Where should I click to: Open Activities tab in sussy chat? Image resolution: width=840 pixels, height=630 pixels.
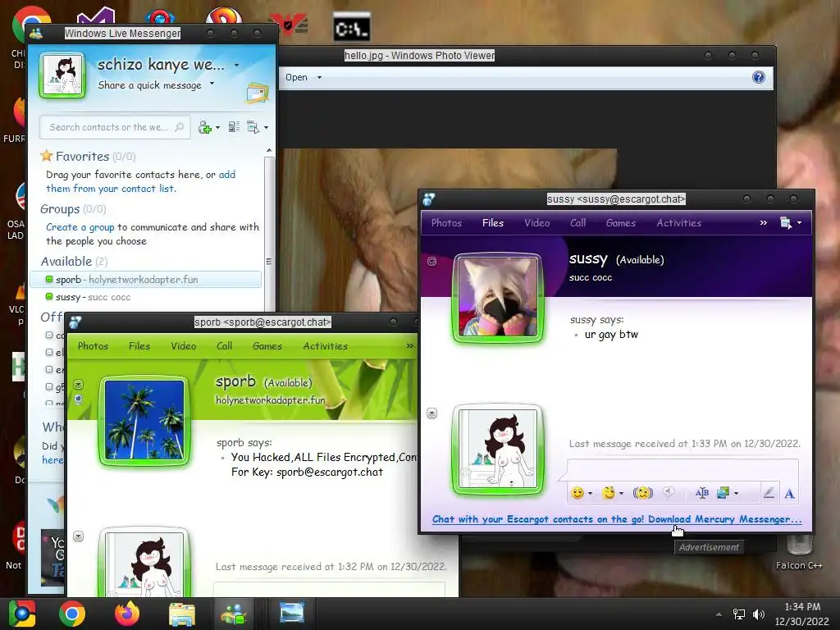(x=678, y=223)
